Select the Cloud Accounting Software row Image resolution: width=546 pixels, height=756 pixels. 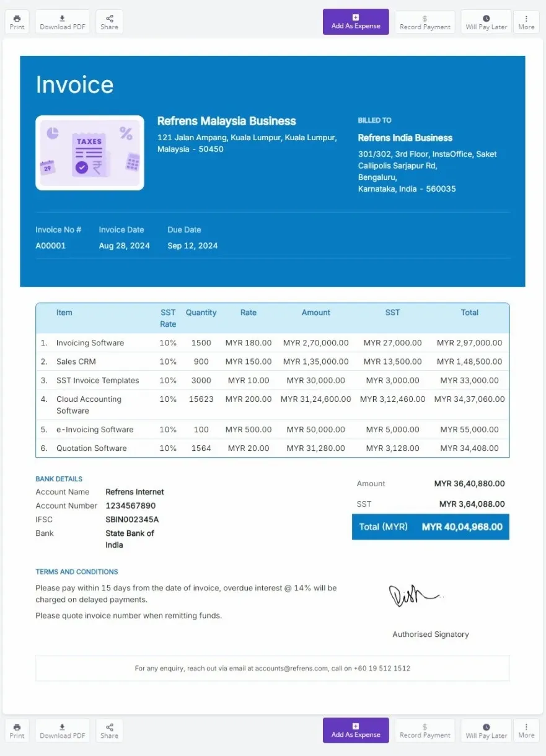[273, 404]
